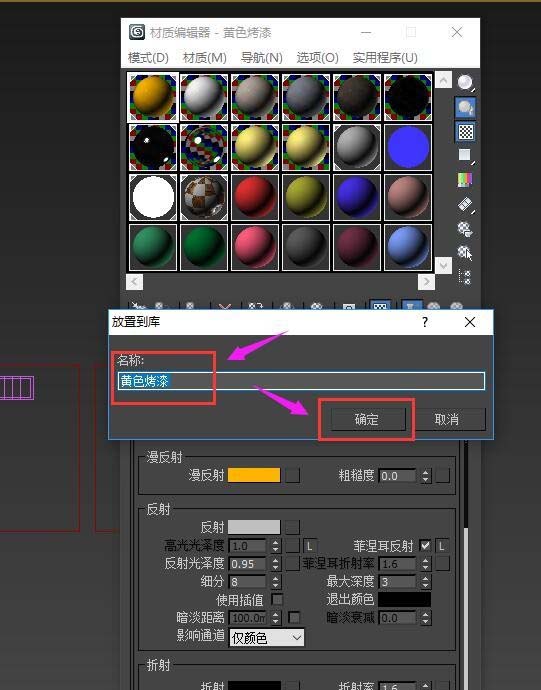Click the 粗糙度 spinner arrows

click(x=425, y=476)
